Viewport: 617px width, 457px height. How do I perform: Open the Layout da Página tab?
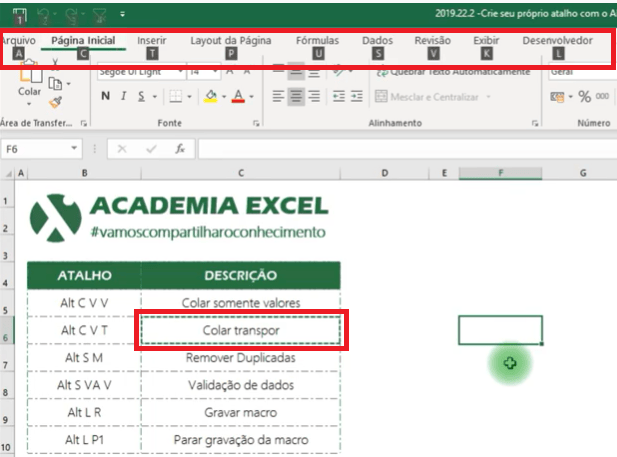tap(231, 41)
